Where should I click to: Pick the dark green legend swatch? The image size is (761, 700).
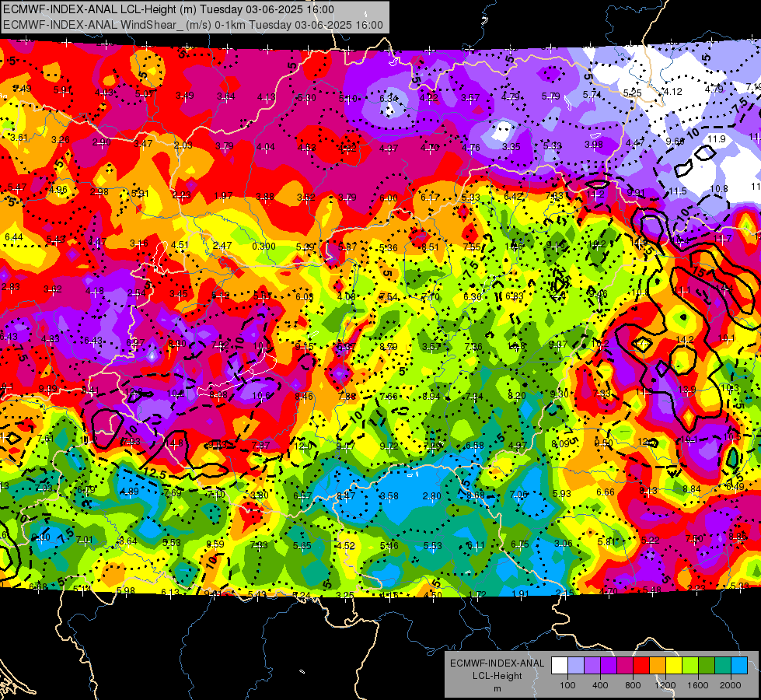click(706, 666)
